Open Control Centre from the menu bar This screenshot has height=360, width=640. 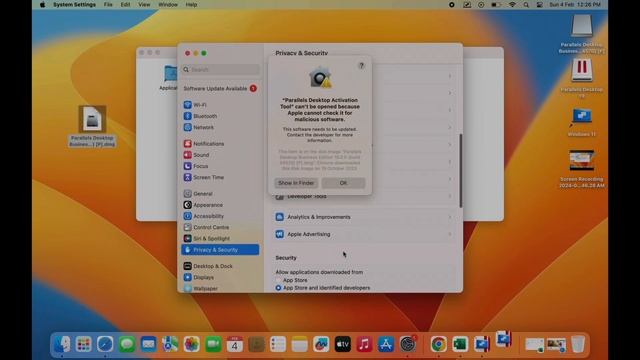point(540,4)
